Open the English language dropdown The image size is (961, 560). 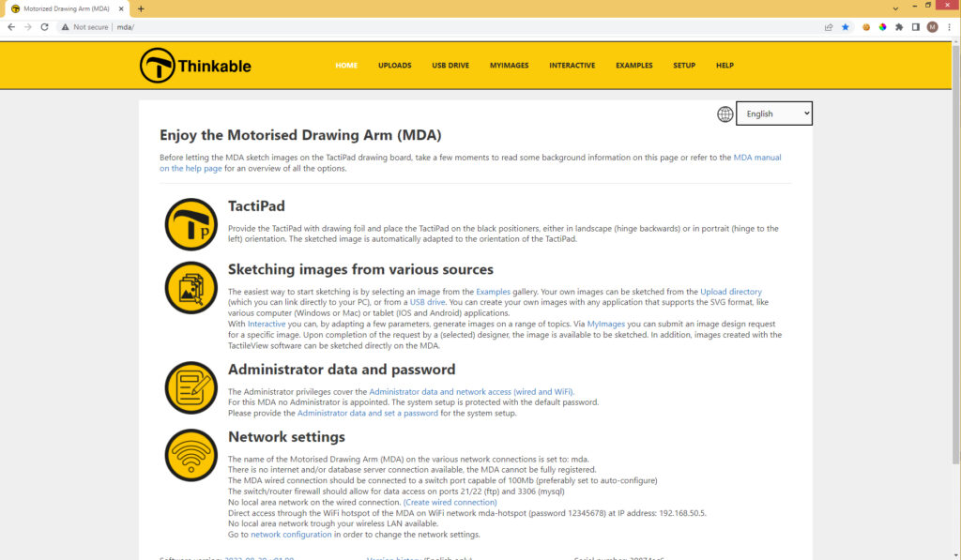(x=774, y=114)
